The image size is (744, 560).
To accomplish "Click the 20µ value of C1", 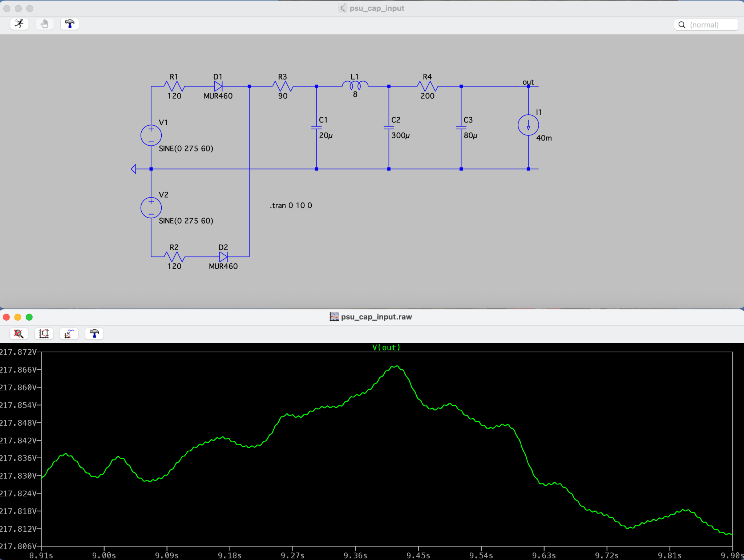I will coord(326,135).
